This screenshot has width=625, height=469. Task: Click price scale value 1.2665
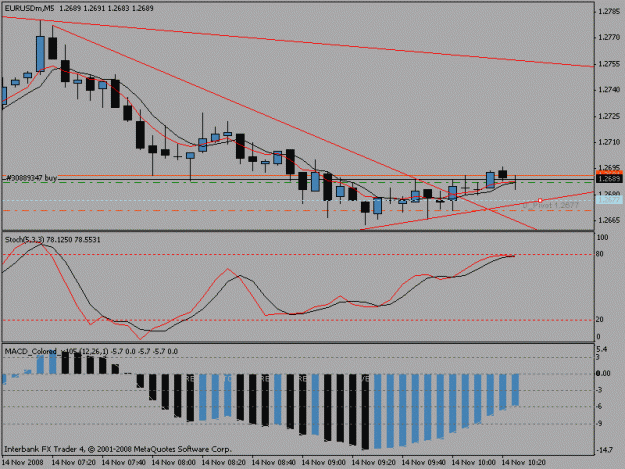(x=609, y=220)
